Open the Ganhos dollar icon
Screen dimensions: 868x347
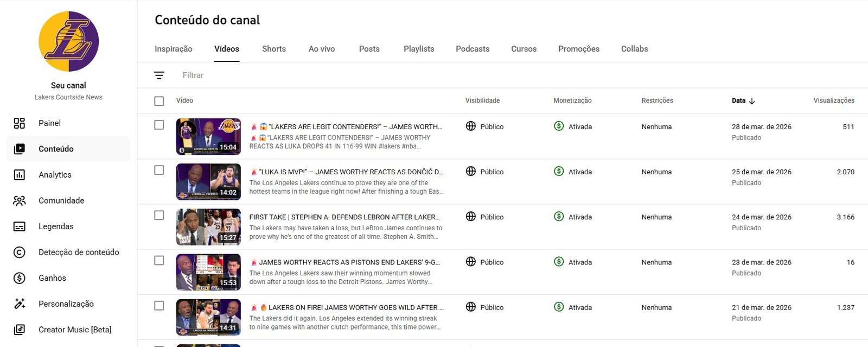pyautogui.click(x=19, y=278)
